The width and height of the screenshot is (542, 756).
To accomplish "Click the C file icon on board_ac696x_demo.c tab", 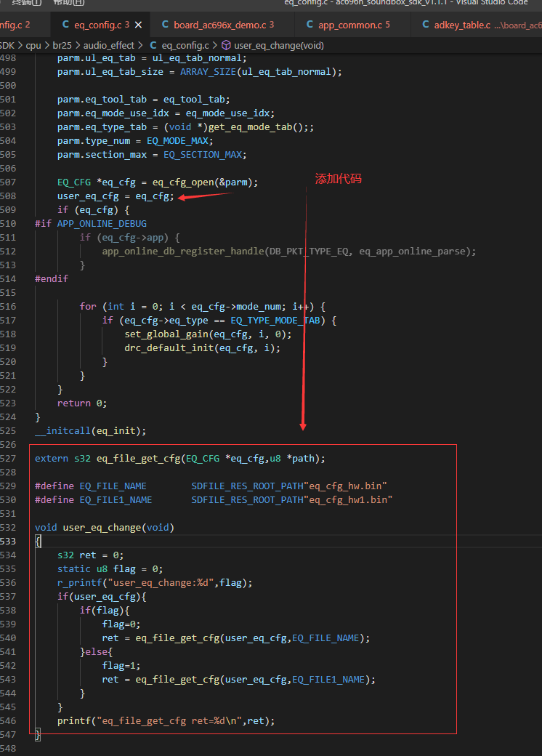I will (165, 25).
